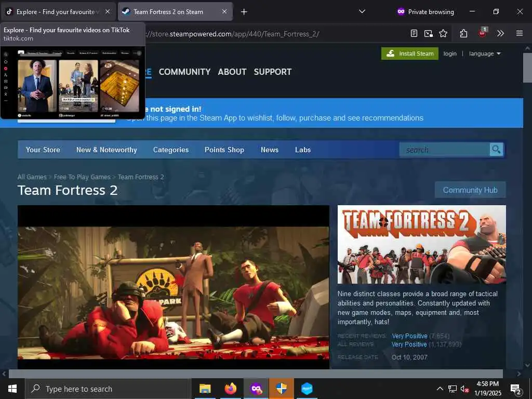Open the language dropdown
Screen dimensions: 532x399
coord(485,54)
